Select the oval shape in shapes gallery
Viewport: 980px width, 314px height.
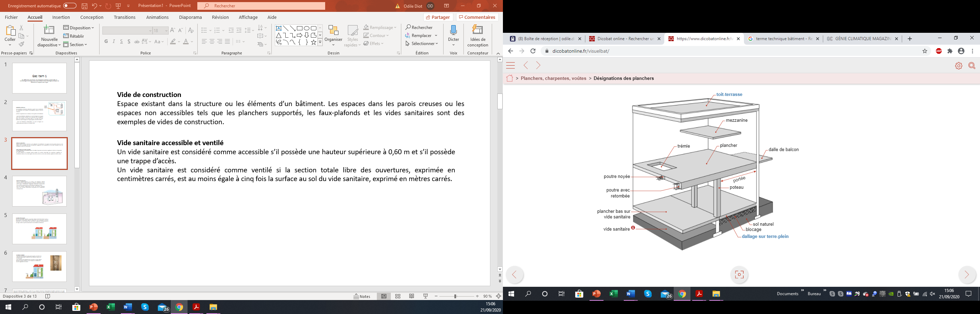click(306, 28)
